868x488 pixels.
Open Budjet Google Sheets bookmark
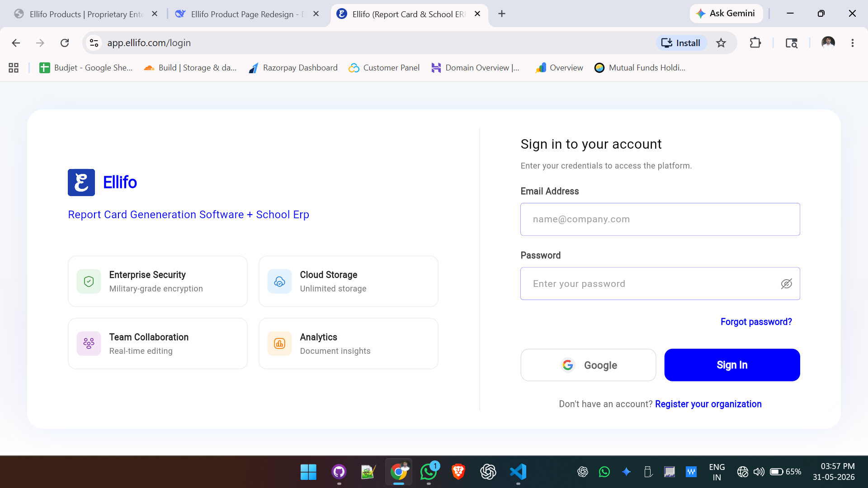[86, 68]
